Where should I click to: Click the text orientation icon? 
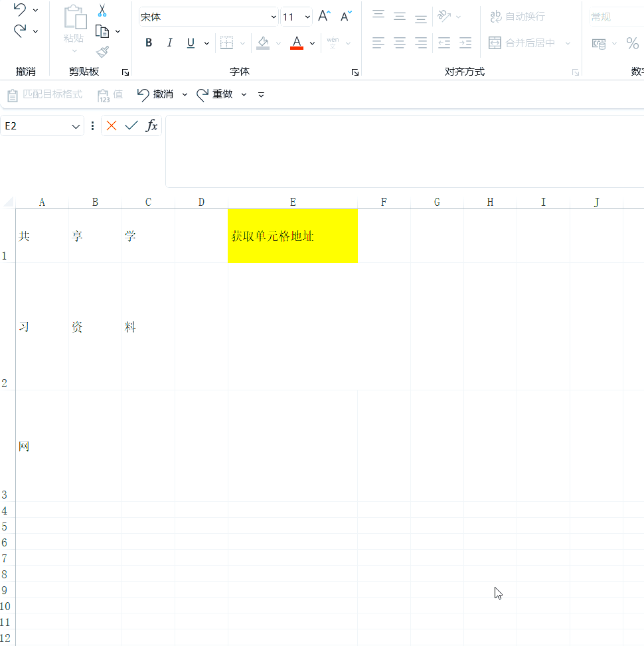coord(444,16)
